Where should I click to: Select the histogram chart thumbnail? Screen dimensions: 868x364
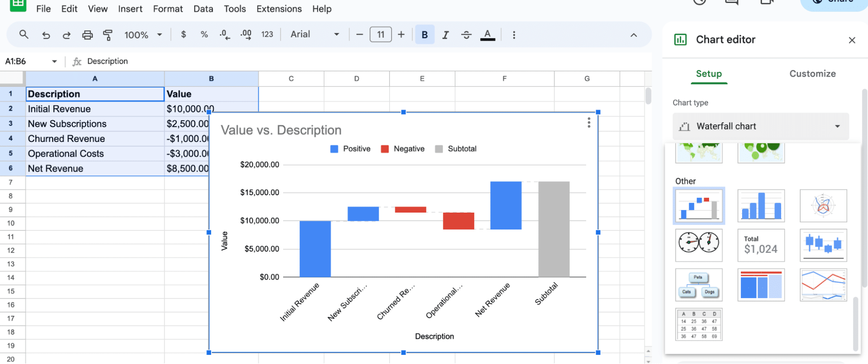[x=761, y=206]
